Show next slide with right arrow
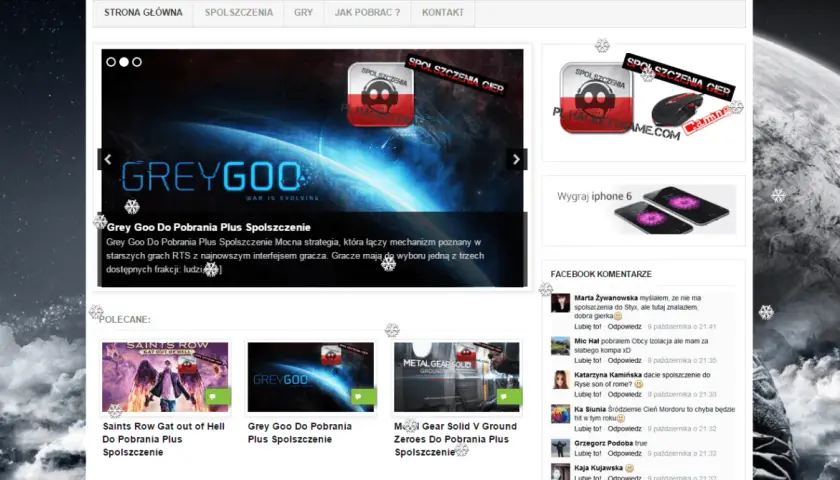 click(516, 159)
